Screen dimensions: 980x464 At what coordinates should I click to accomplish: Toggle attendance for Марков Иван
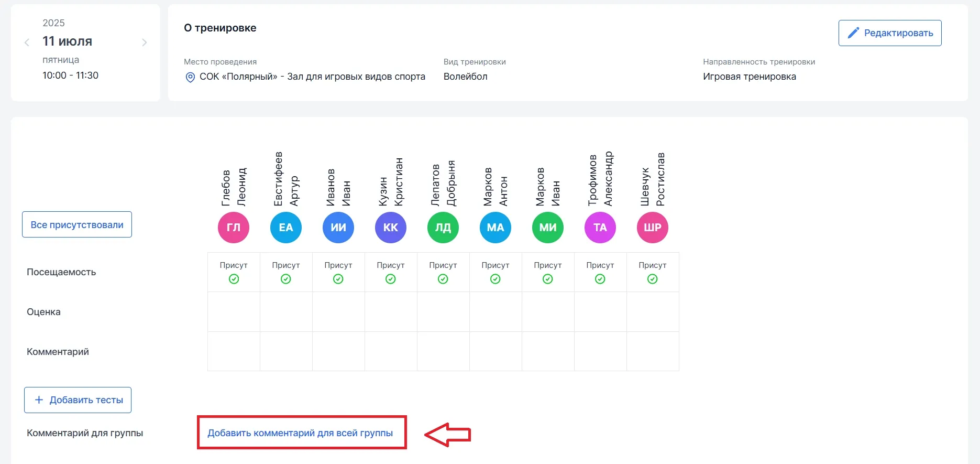pos(548,272)
